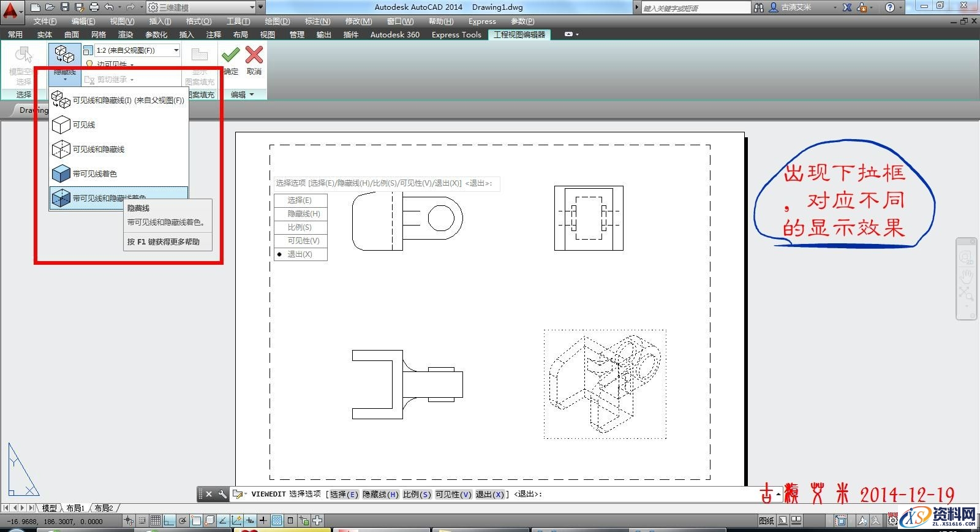980x532 pixels.
Task: Click the 比例(S) option in command line
Action: [x=417, y=494]
